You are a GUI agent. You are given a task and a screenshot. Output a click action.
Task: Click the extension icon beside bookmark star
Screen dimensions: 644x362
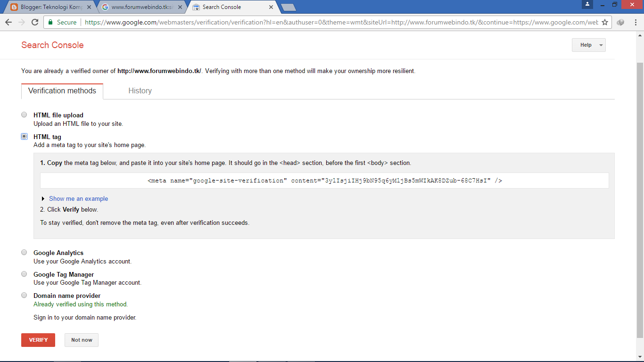point(620,22)
